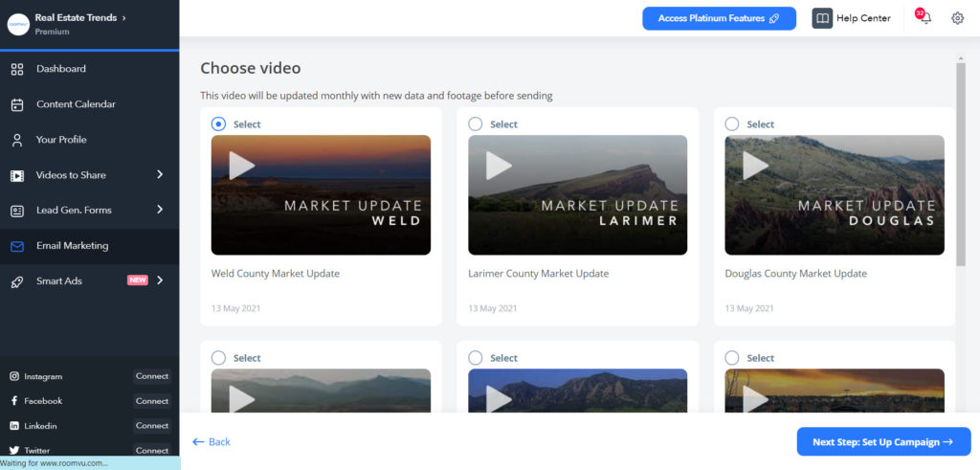Expand the Smart Ads submenu arrow

click(160, 280)
